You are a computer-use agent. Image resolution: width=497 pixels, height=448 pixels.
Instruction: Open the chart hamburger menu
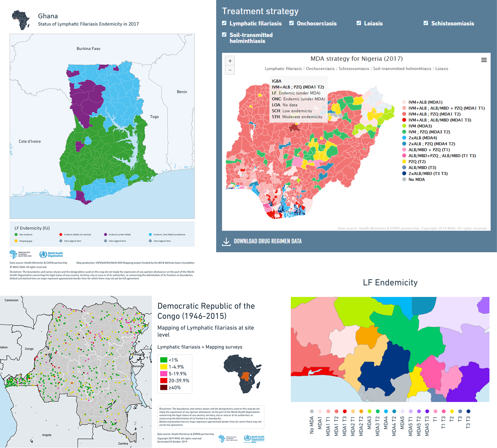484,60
